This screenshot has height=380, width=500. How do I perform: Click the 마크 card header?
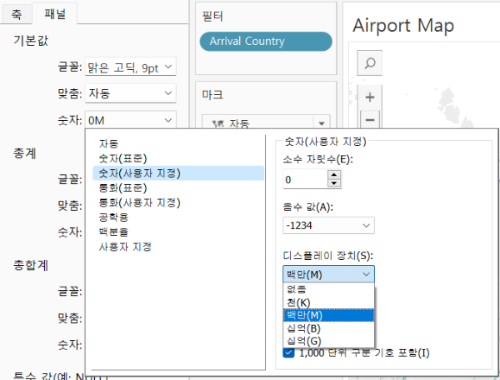tap(213, 95)
